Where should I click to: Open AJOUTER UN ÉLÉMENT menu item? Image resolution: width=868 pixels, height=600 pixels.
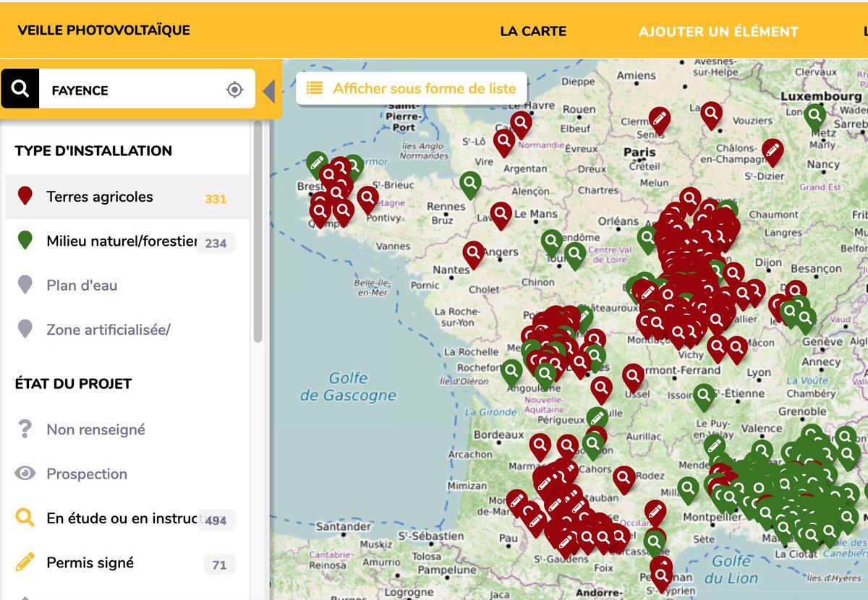718,31
